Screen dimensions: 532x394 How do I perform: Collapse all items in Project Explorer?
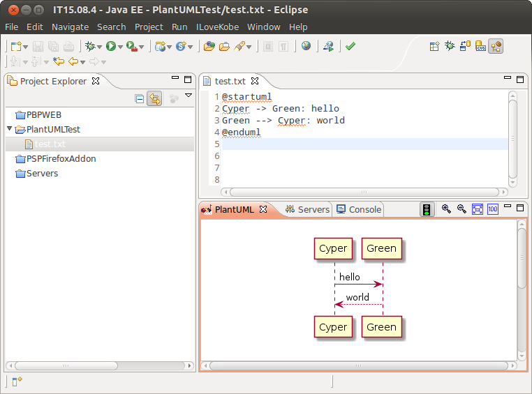(140, 99)
